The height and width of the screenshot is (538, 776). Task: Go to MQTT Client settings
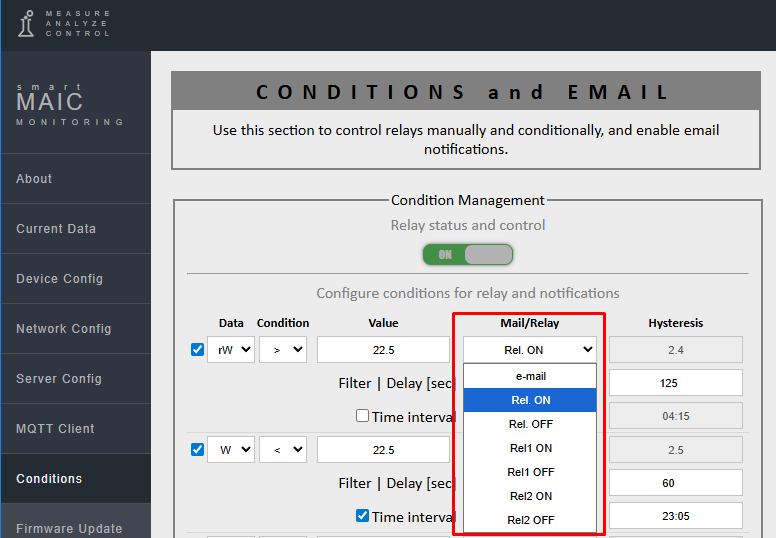56,429
